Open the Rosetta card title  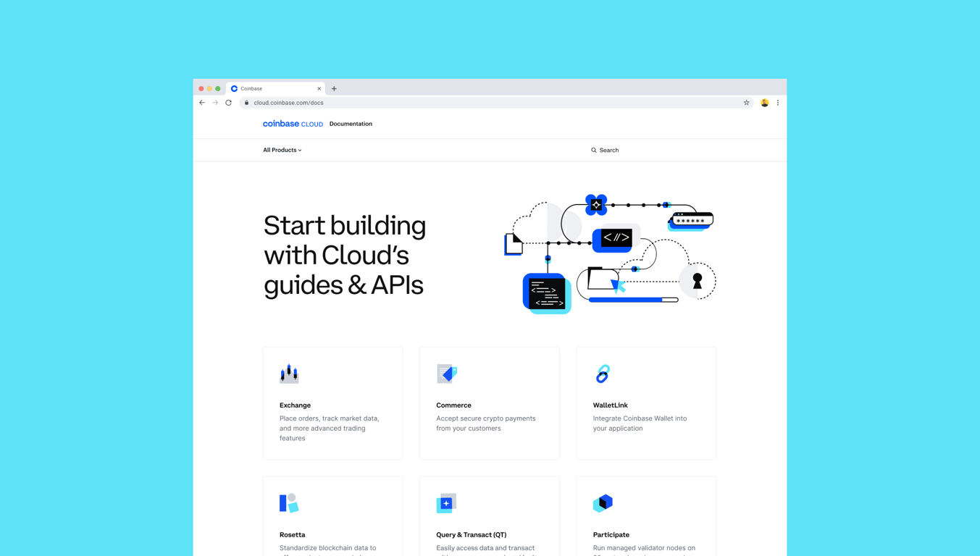tap(293, 535)
